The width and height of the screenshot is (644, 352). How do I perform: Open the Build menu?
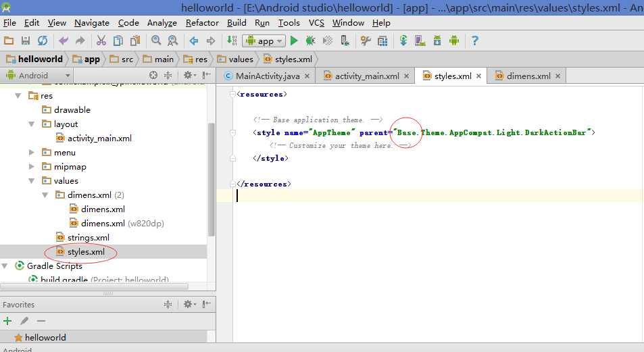tap(237, 23)
